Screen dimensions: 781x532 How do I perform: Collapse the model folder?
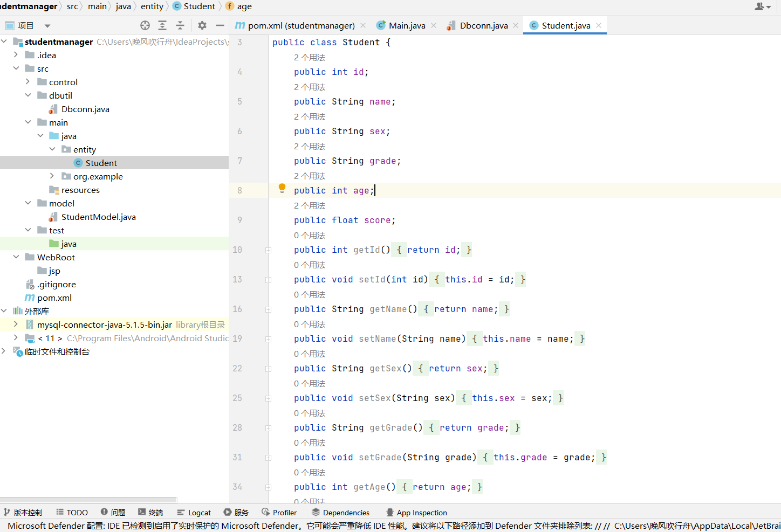(x=28, y=203)
